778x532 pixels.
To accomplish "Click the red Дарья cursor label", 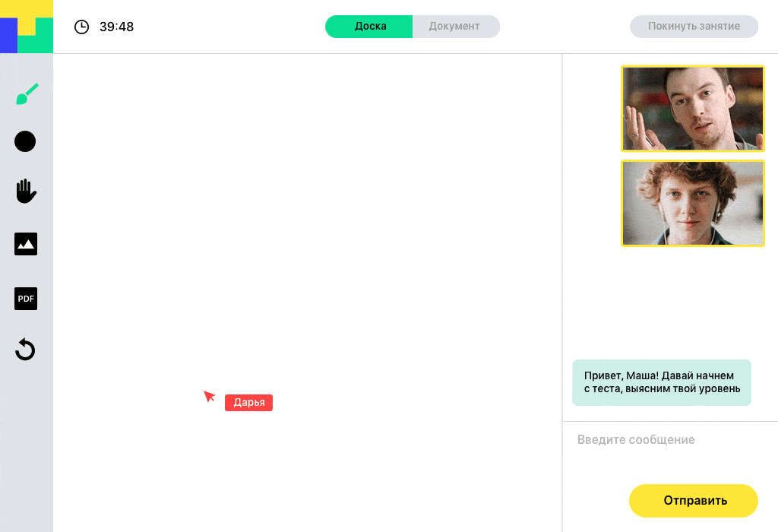I will click(x=248, y=403).
